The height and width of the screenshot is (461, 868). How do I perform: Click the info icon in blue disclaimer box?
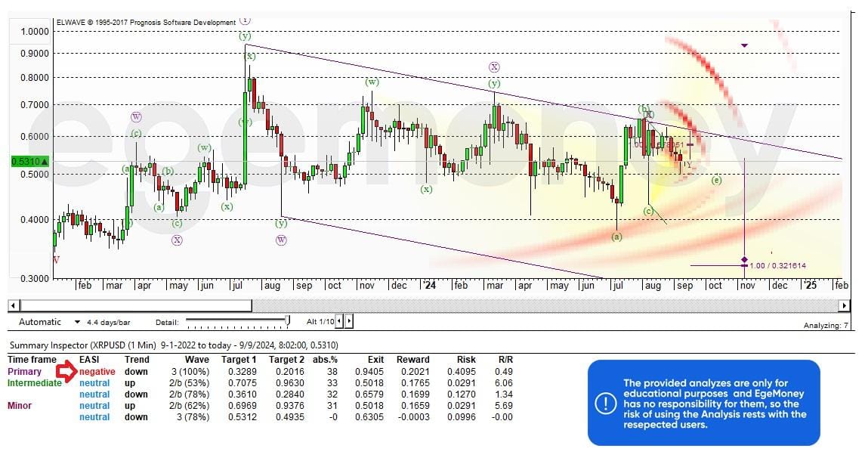point(606,404)
